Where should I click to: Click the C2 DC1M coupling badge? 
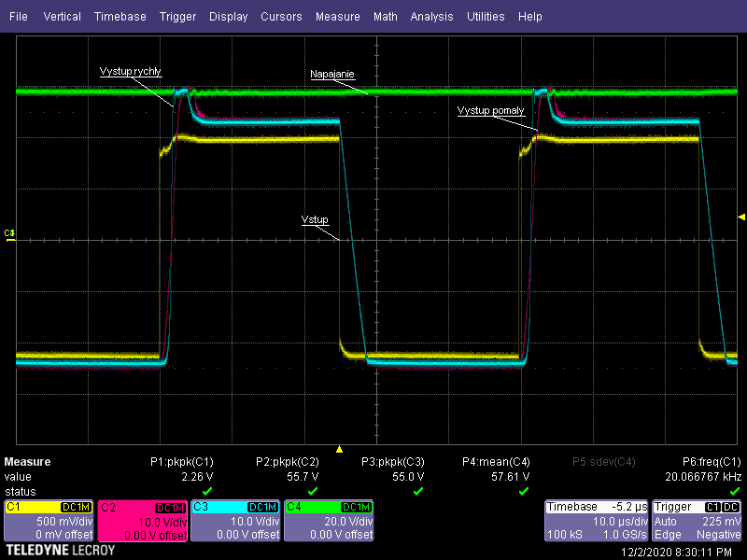pyautogui.click(x=170, y=508)
